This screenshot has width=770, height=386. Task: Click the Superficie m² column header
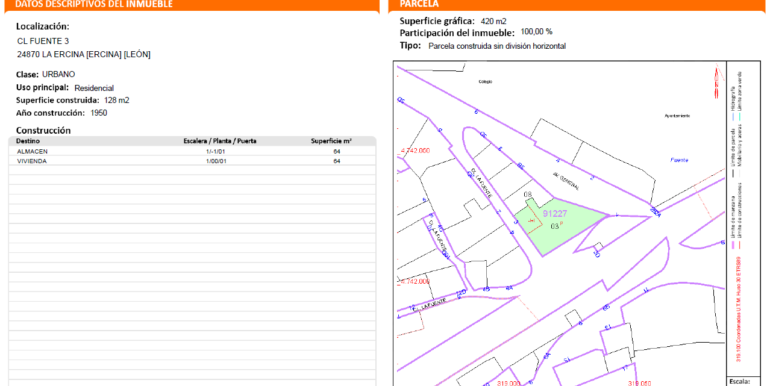[x=331, y=141]
